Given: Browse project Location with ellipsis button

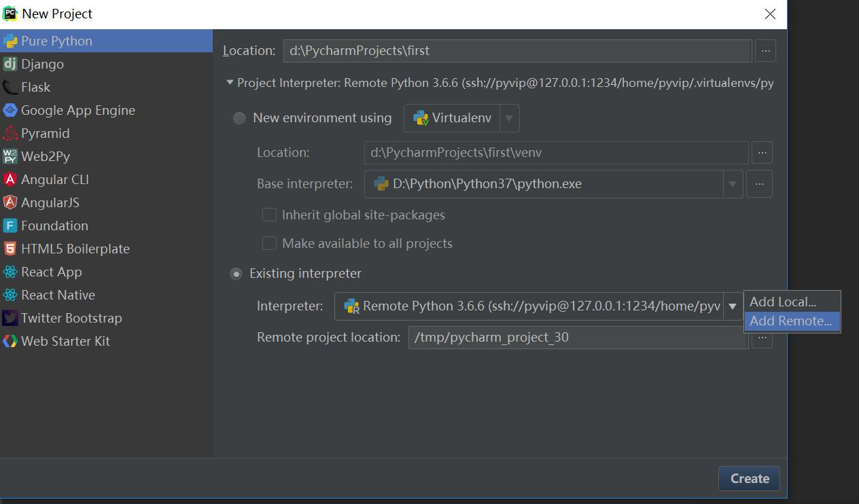Looking at the screenshot, I should point(765,50).
